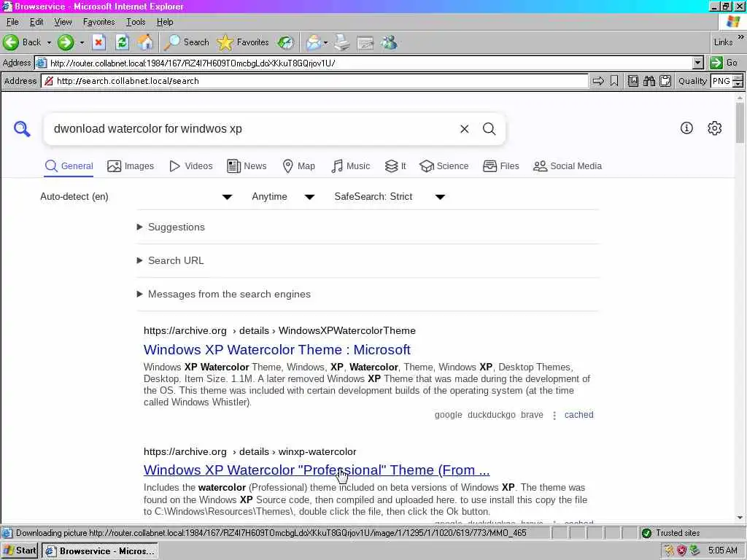Open the Forward button history dropdown arrow
The height and width of the screenshot is (560, 747).
point(82,42)
